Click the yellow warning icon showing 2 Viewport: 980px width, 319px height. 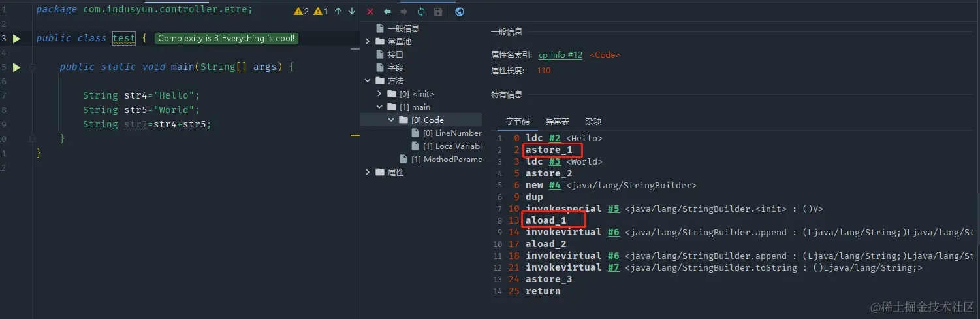click(302, 11)
